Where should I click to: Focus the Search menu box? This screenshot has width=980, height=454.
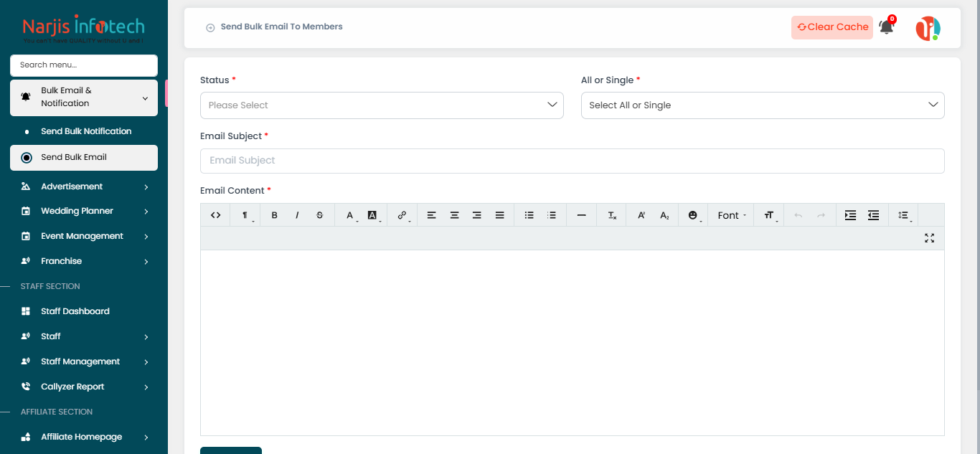click(84, 65)
